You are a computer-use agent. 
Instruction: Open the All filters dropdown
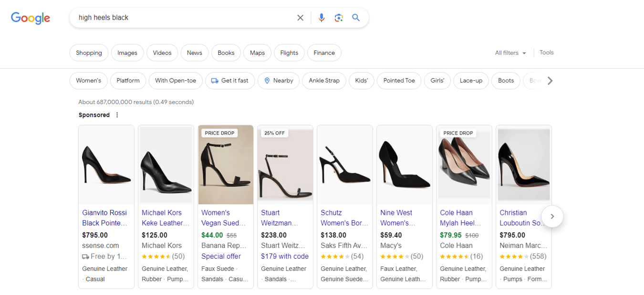tap(510, 53)
